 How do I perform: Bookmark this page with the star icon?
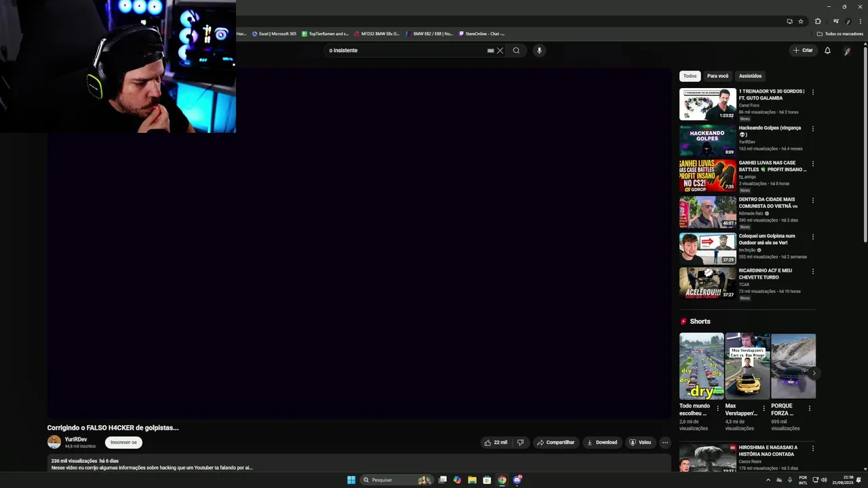(x=801, y=21)
